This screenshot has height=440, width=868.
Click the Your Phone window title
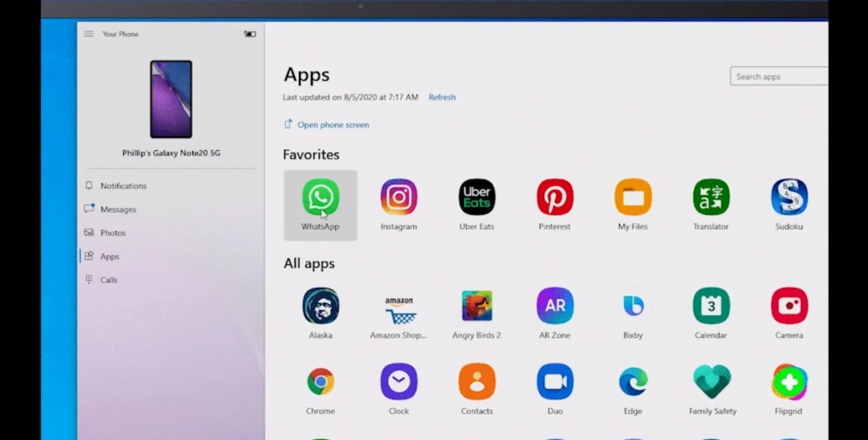120,34
